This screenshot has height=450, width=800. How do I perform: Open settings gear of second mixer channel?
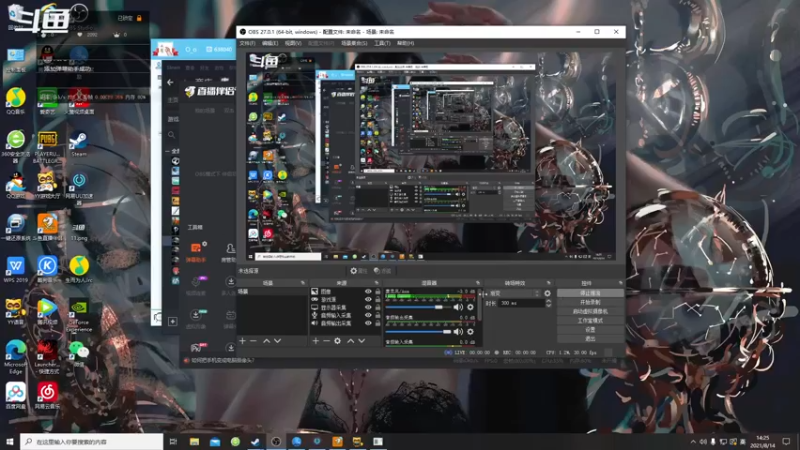[x=470, y=332]
